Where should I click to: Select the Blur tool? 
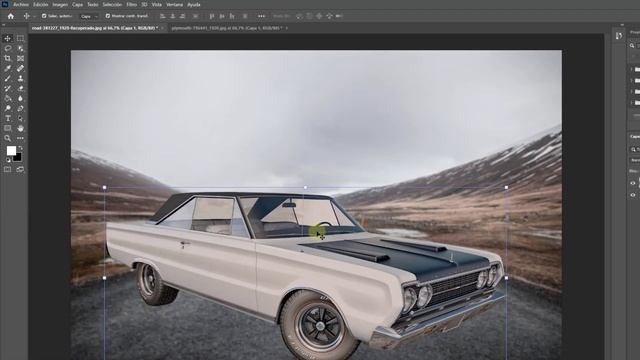20,98
